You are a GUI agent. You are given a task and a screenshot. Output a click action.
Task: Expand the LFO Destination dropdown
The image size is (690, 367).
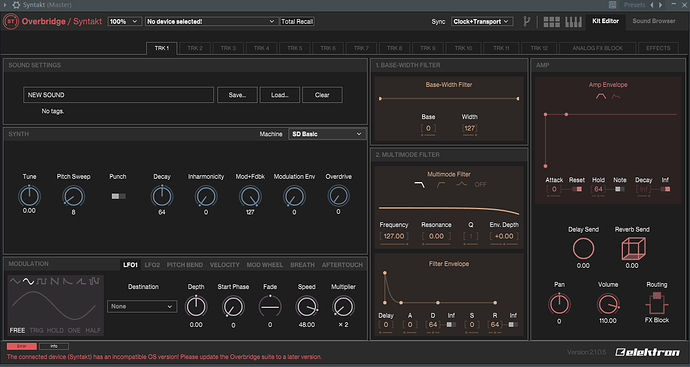point(142,306)
